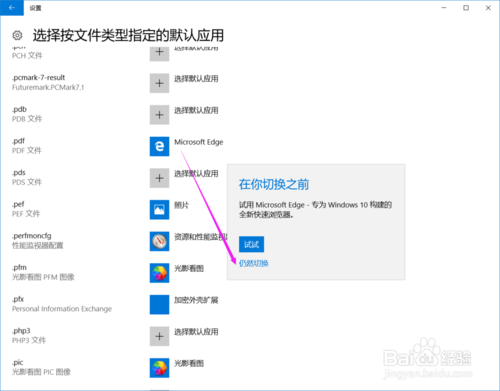Viewport: 500px width, 391px height.
Task: Click the 光影看图 icon for .pic
Action: click(x=159, y=368)
